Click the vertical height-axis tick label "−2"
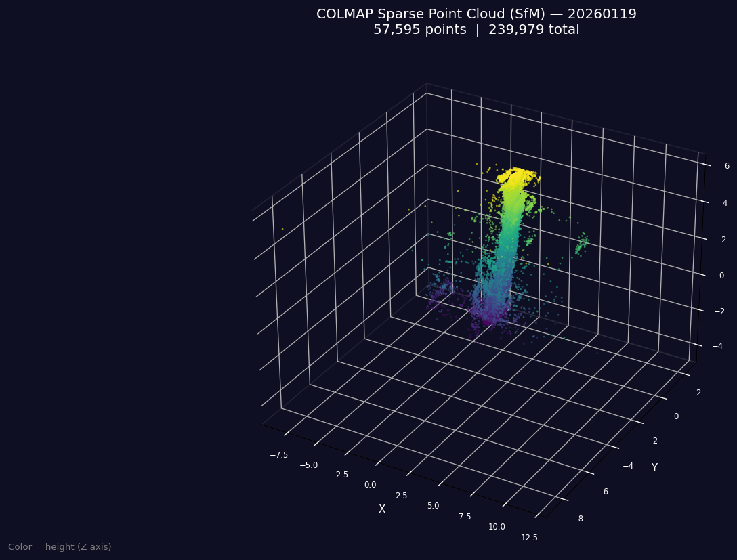This screenshot has height=560, width=737. click(720, 311)
